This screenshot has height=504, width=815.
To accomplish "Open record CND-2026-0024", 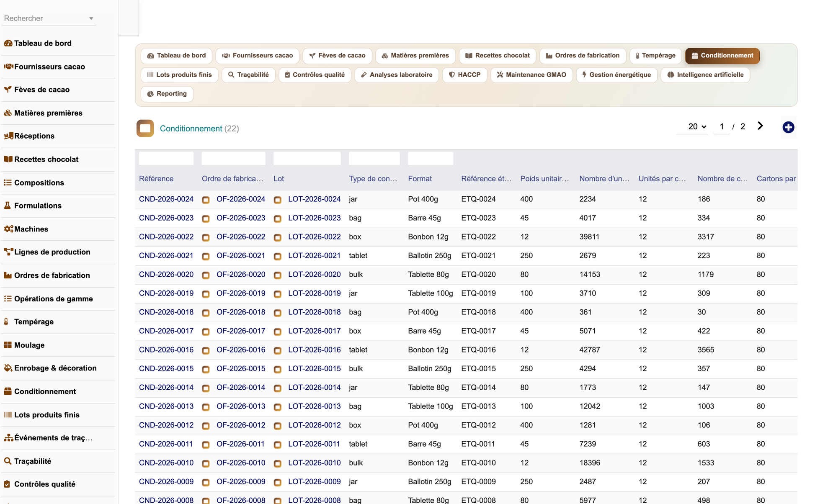I will (166, 199).
